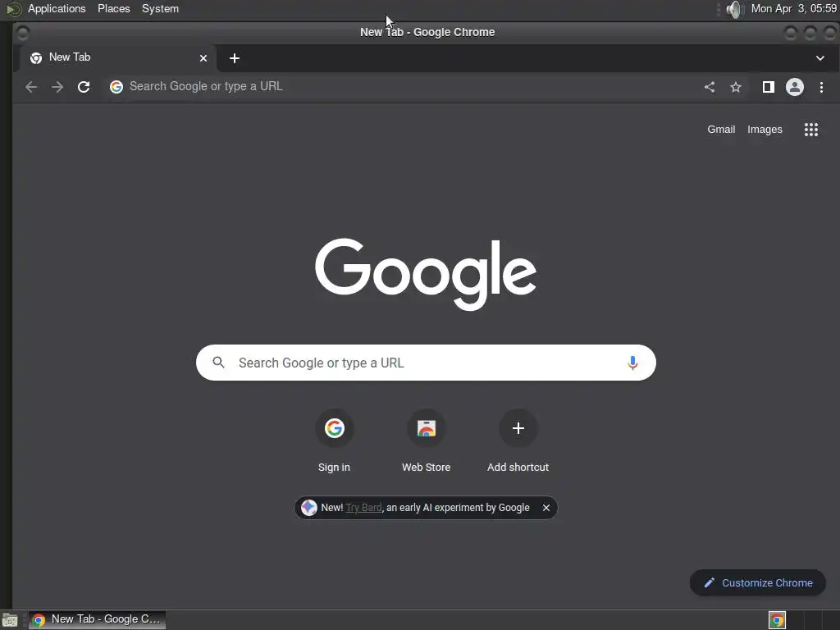Click the volume speaker in top panel

click(x=735, y=9)
